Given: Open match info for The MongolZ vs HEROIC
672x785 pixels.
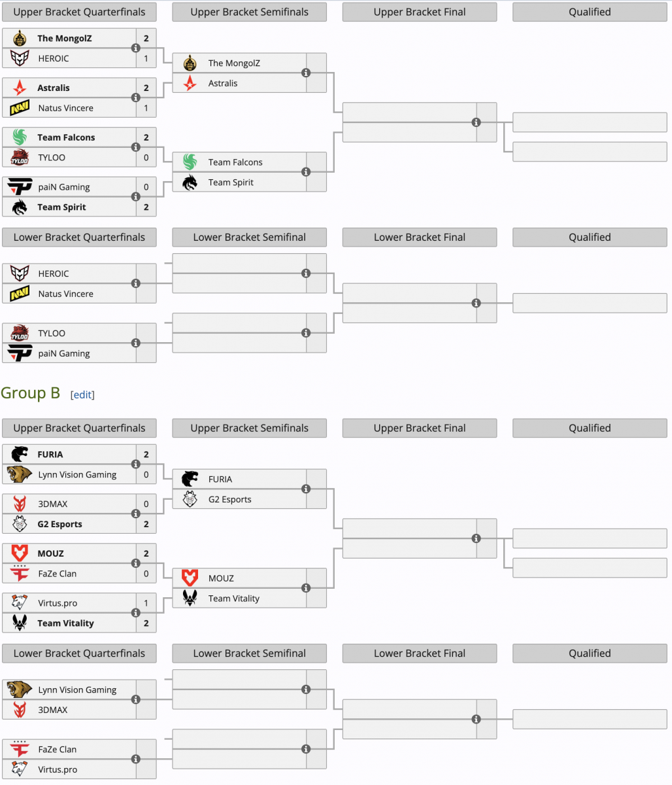Looking at the screenshot, I should (x=136, y=48).
